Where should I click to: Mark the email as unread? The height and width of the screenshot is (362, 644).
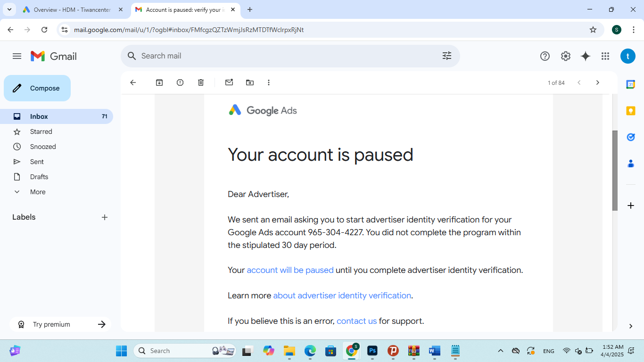[229, 82]
